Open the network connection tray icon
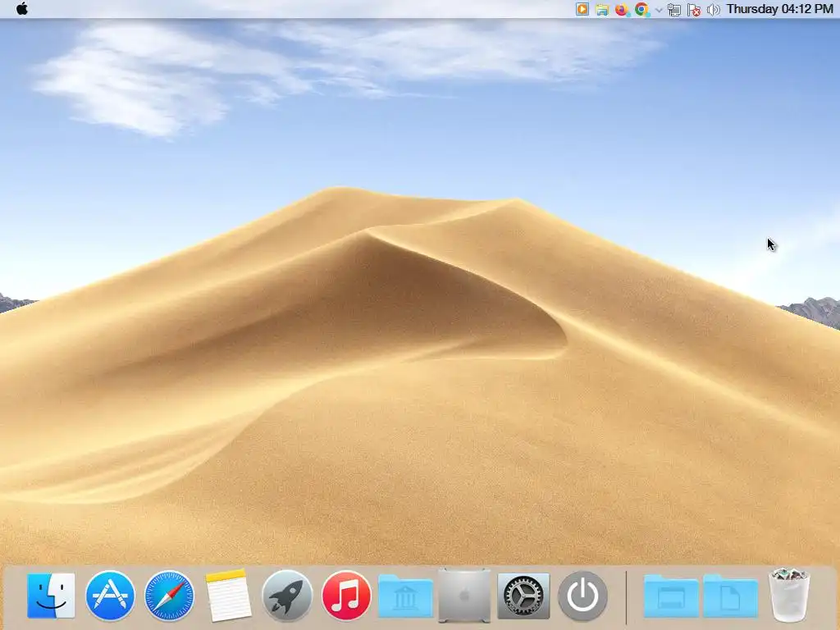Screen dimensions: 840x630 pyautogui.click(x=674, y=10)
